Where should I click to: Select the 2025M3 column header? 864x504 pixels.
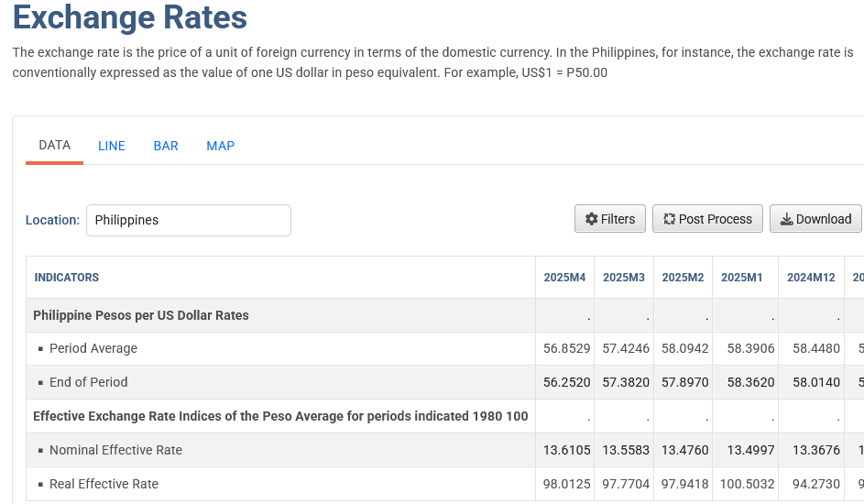[624, 278]
